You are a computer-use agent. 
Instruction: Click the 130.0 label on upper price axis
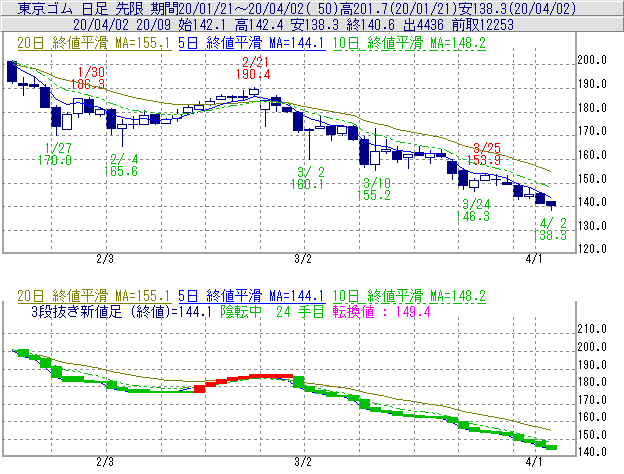[593, 226]
